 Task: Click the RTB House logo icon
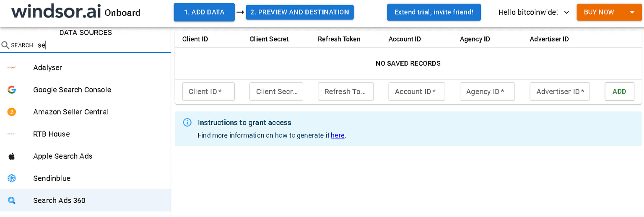(x=12, y=134)
